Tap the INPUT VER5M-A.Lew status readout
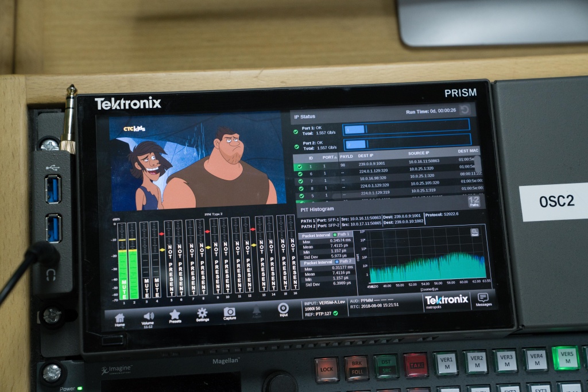Image resolution: width=588 pixels, height=392 pixels. 325,303
